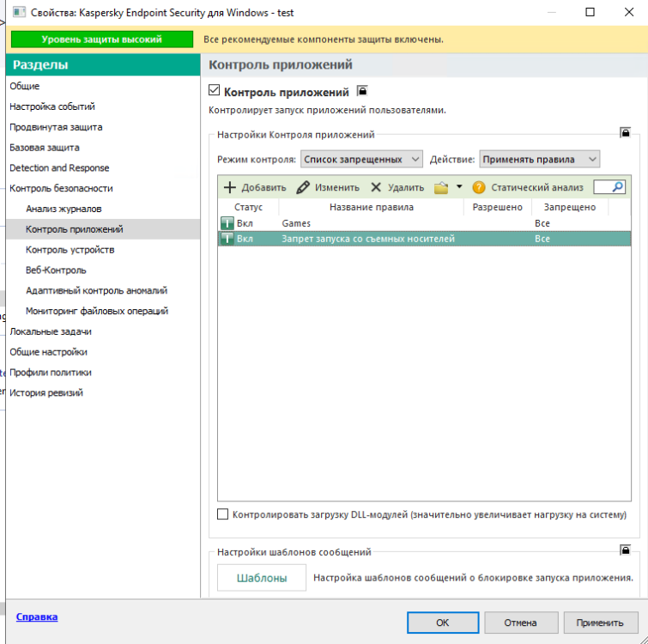
Task: Open the Продвинутая защита section
Action: [x=56, y=127]
